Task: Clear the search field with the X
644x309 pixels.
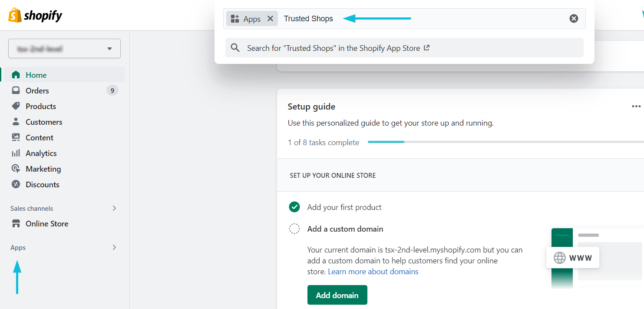Action: point(574,19)
